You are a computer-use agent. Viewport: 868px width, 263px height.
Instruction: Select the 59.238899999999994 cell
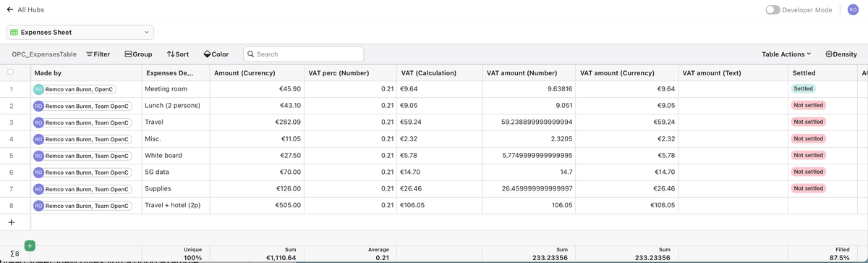tap(528, 122)
